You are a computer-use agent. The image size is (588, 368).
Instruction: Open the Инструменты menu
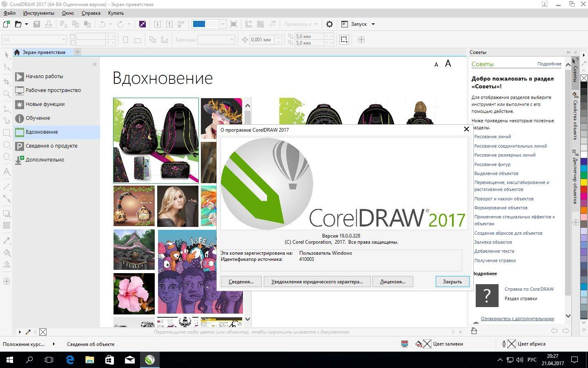click(39, 13)
